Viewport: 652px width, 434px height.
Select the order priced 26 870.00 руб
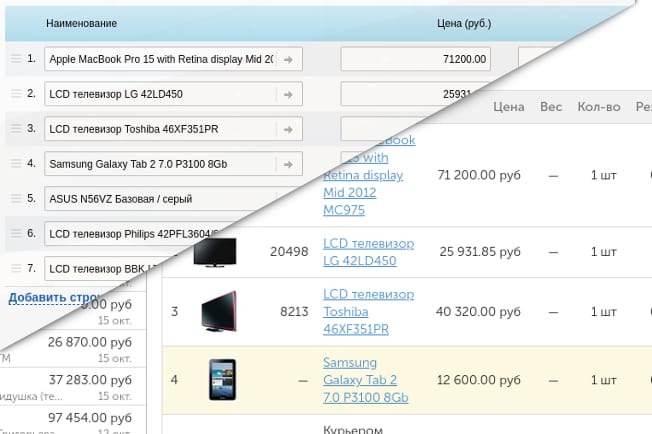pyautogui.click(x=73, y=348)
